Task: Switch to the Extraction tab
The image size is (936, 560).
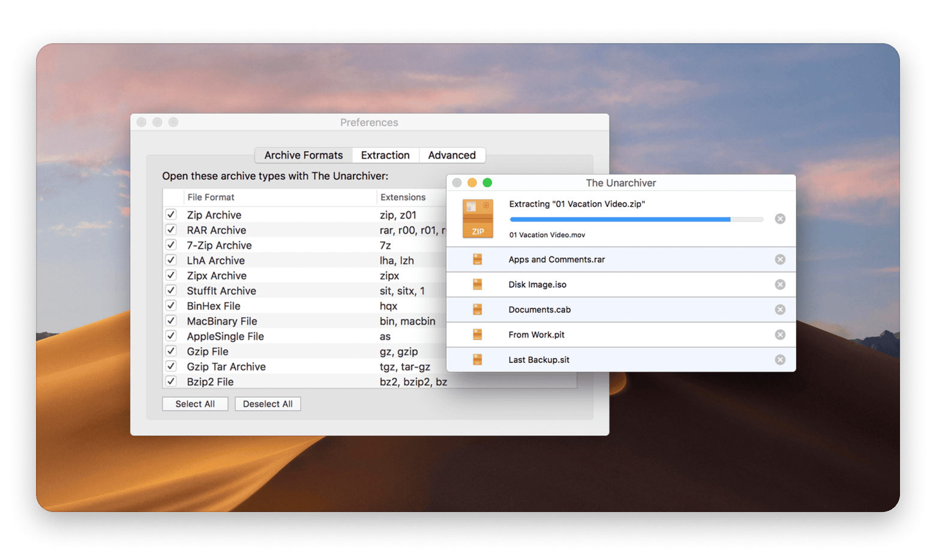Action: (385, 155)
